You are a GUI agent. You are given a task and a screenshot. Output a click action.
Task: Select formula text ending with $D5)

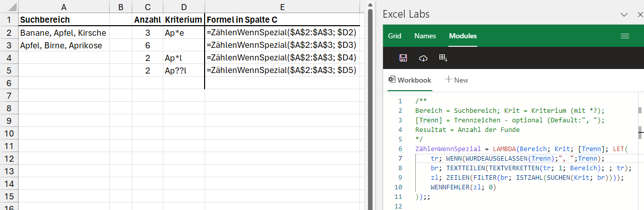tap(282, 71)
